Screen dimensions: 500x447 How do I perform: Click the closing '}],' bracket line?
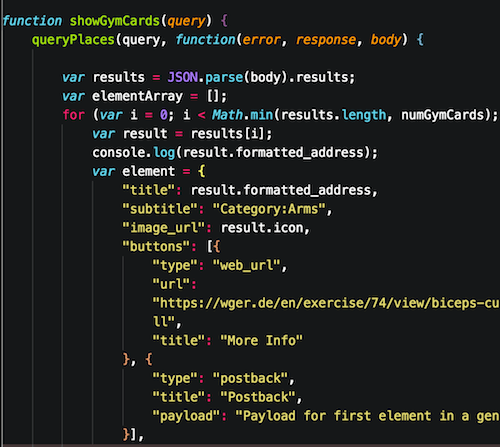point(133,434)
